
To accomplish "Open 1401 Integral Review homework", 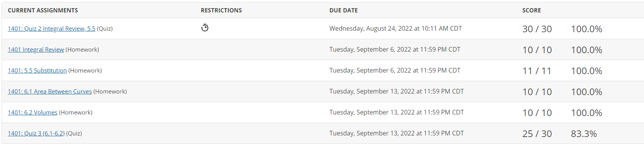I will (x=36, y=50).
